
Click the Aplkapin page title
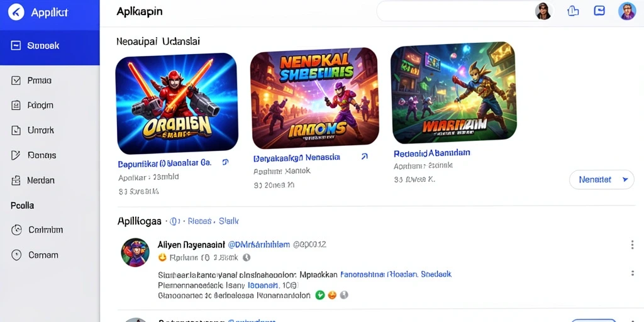point(140,11)
